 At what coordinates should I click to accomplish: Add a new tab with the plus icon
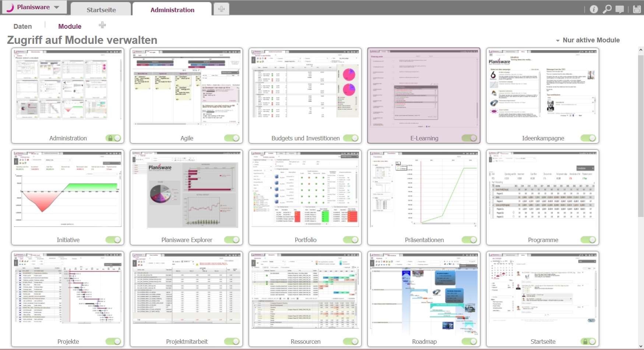click(x=221, y=8)
